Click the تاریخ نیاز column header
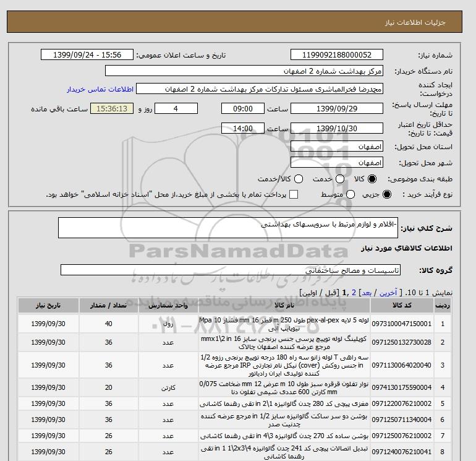 (48, 306)
